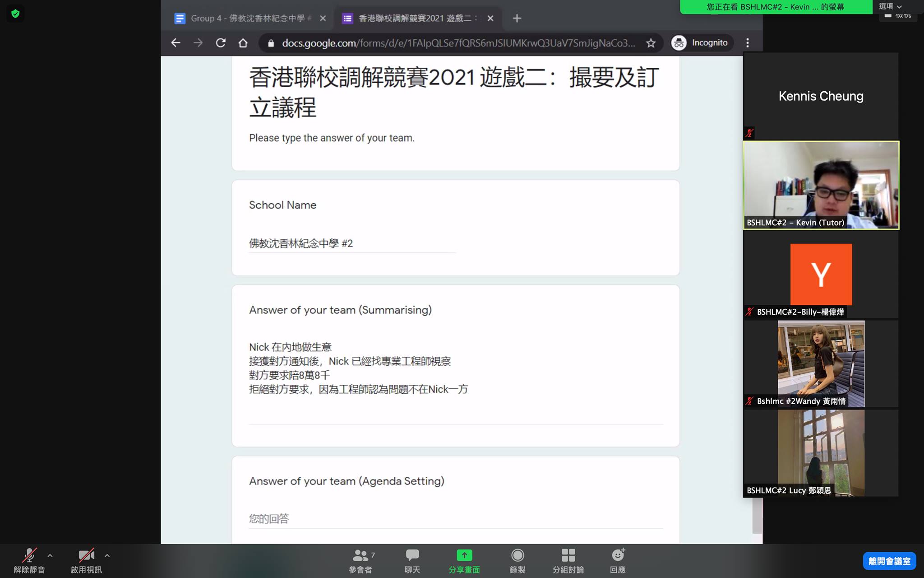
Task: Expand audio options arrow beside mute
Action: point(50,555)
